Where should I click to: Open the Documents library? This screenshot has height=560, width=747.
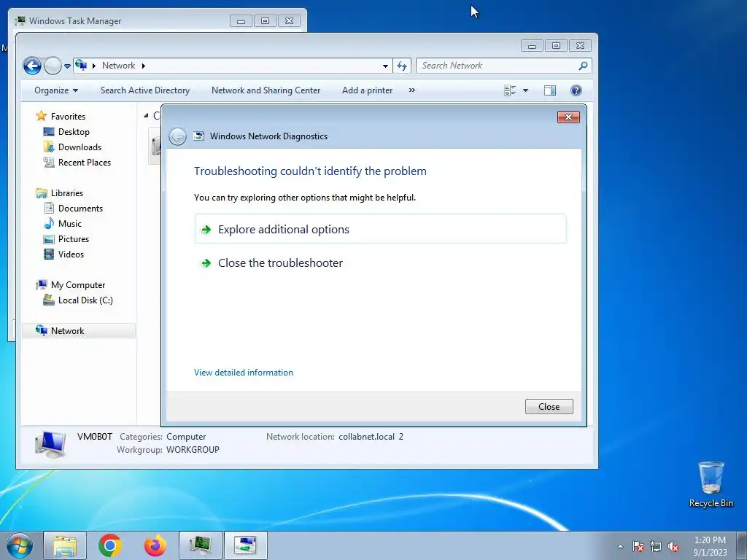(80, 208)
